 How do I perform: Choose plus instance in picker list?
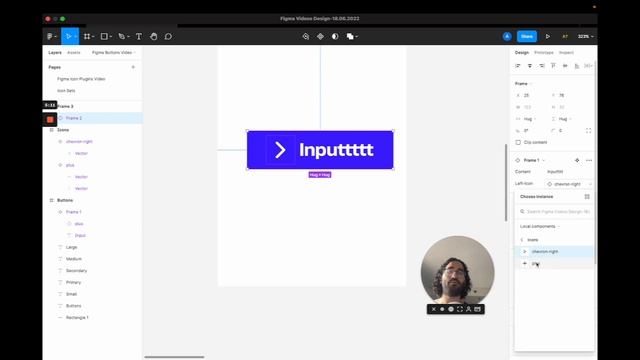[x=554, y=264]
